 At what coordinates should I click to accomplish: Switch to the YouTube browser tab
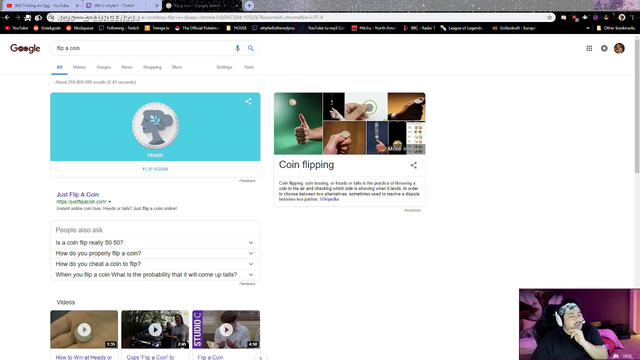(41, 6)
